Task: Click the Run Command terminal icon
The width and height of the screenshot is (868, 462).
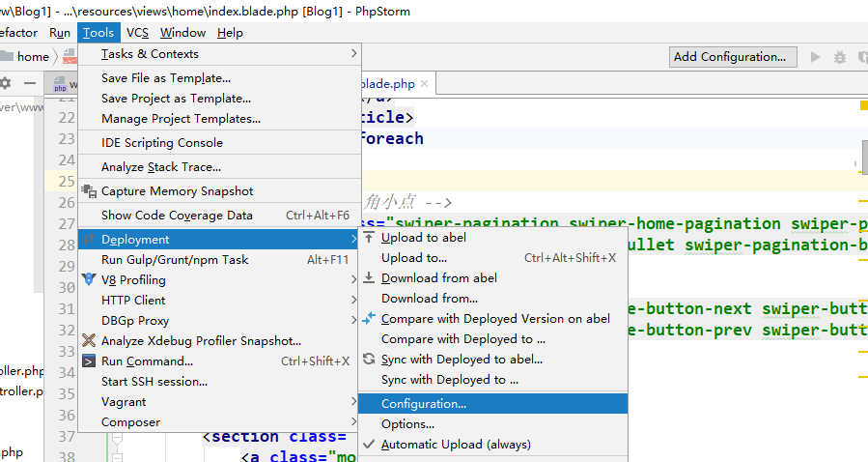Action: click(89, 361)
